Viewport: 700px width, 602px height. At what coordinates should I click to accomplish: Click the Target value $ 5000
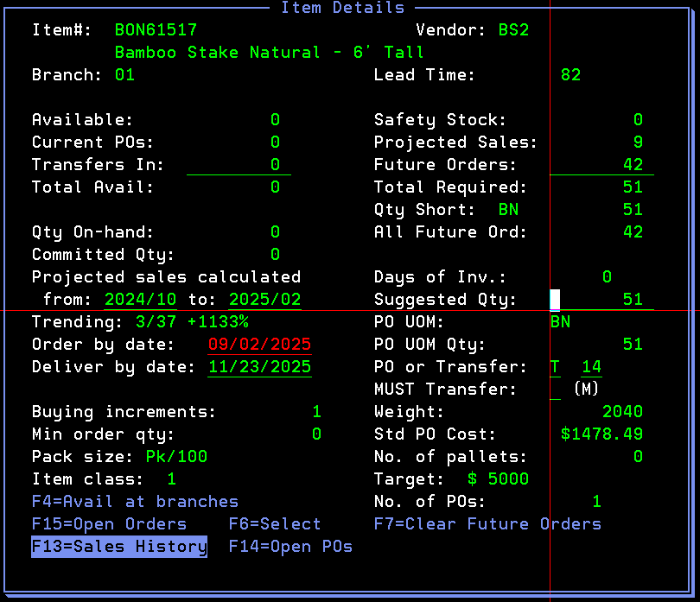[498, 479]
